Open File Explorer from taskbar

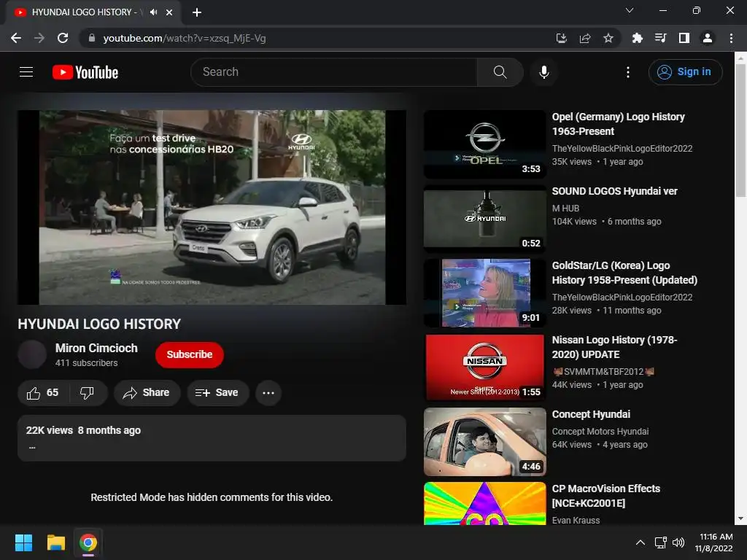(55, 542)
